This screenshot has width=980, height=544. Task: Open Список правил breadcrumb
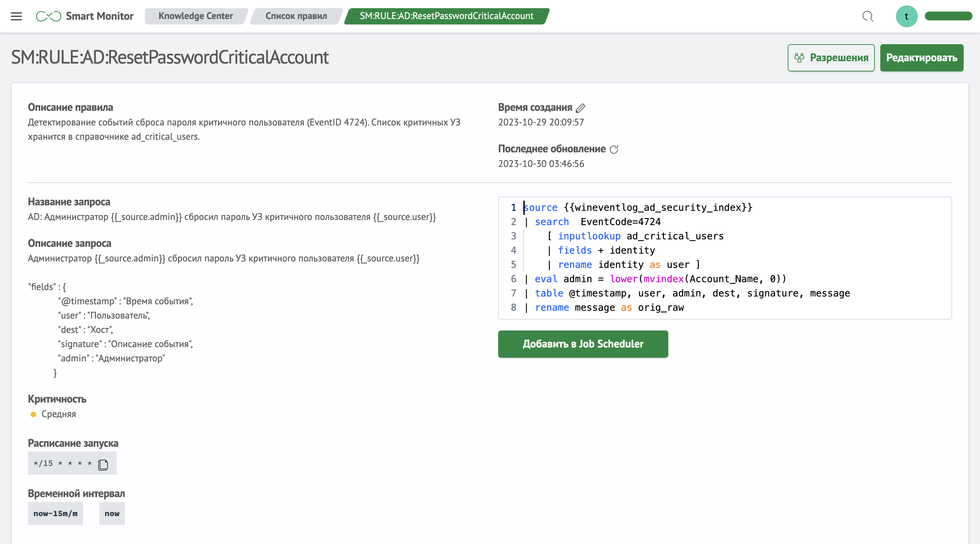point(296,16)
